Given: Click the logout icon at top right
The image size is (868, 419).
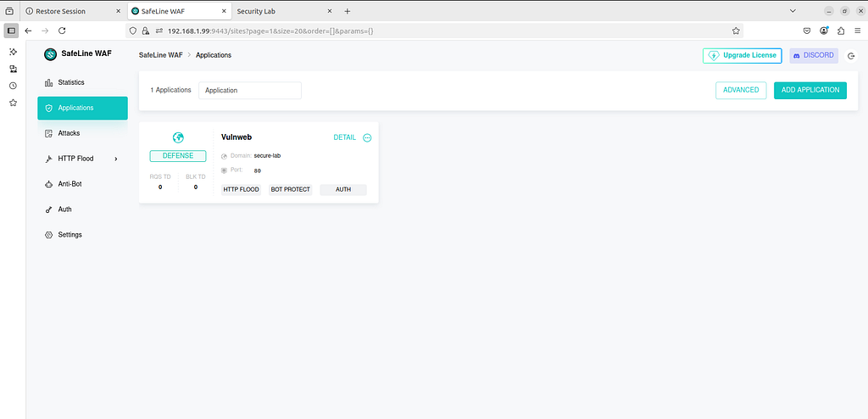Looking at the screenshot, I should point(852,56).
